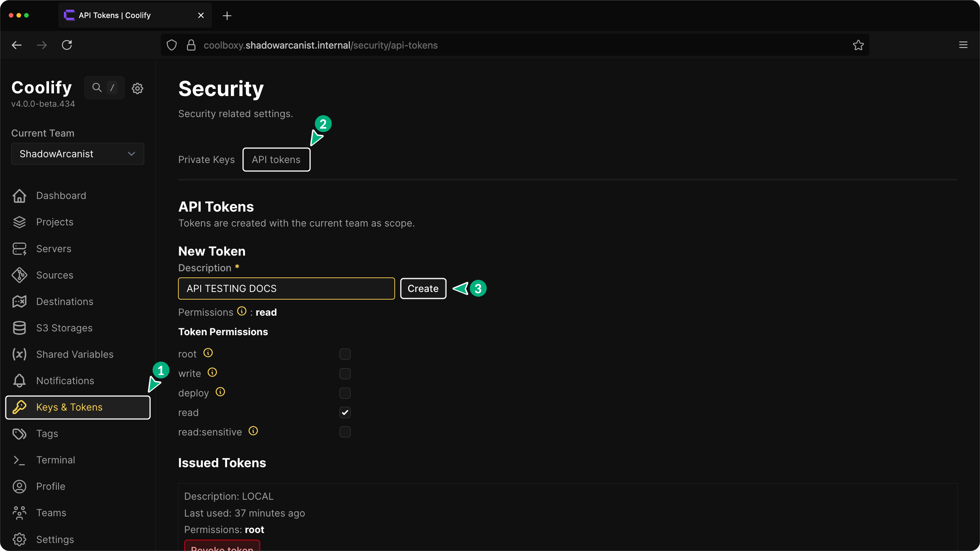Select the API tokens tab
The height and width of the screenshot is (551, 980).
tap(276, 160)
